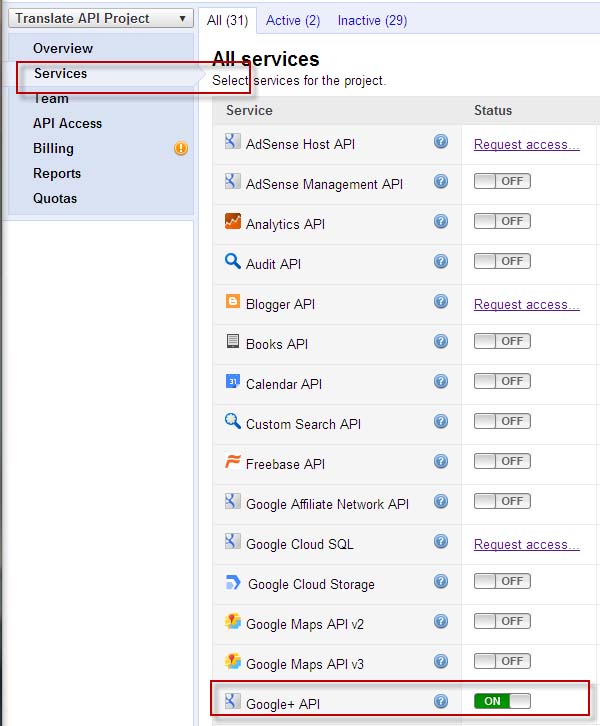Turn on Google Maps API v2
The height and width of the screenshot is (726, 600).
coord(502,621)
